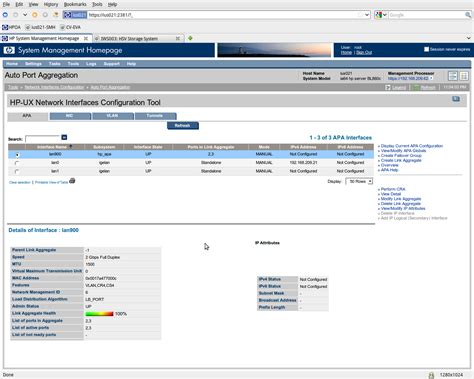
Task: Click the Create Link Aggregate link
Action: tap(401, 160)
